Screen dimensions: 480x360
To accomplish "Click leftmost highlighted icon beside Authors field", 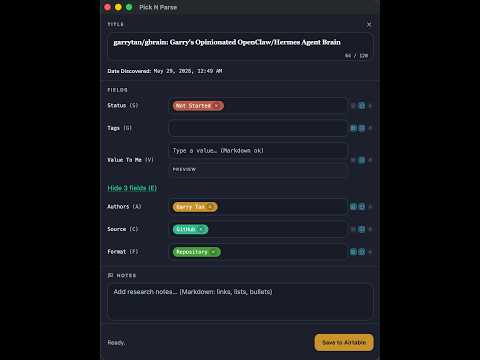I will (353, 207).
